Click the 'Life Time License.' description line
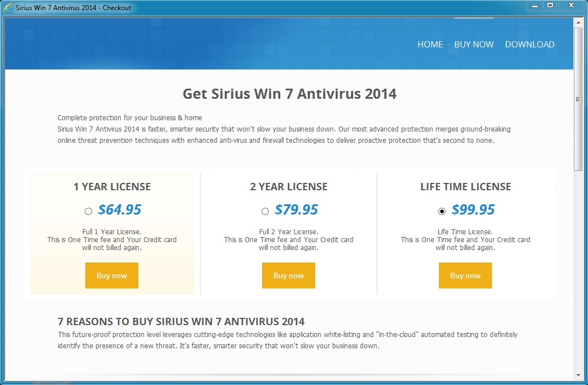 click(465, 231)
